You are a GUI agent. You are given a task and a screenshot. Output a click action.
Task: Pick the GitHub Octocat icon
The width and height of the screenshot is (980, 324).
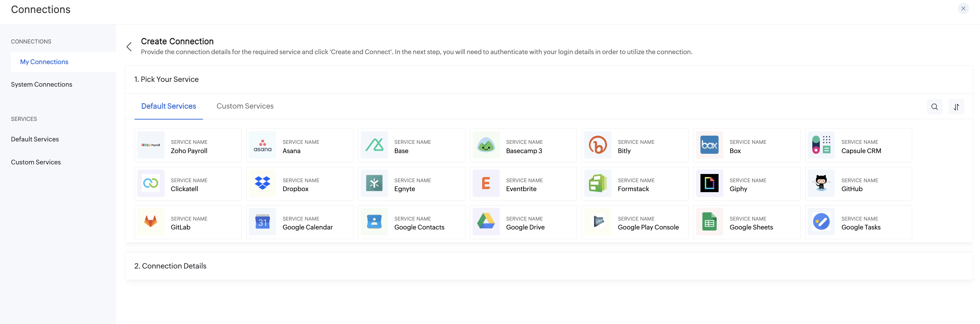click(821, 183)
